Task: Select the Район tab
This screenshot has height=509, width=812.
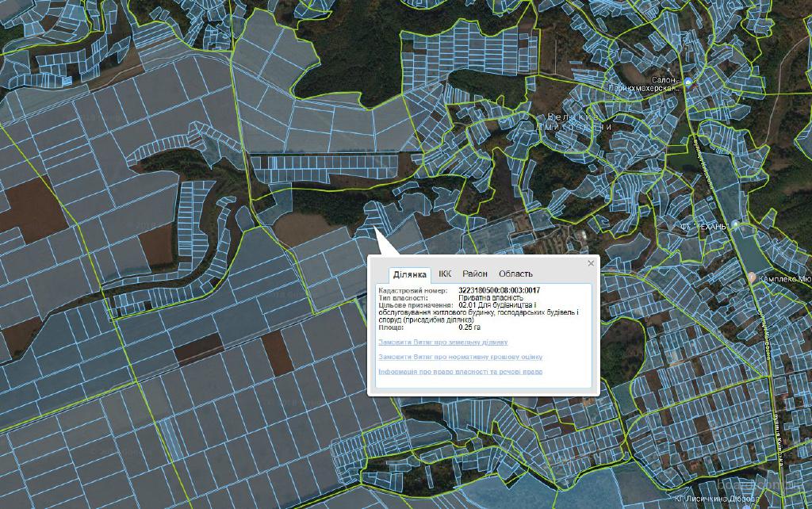Action: [475, 274]
